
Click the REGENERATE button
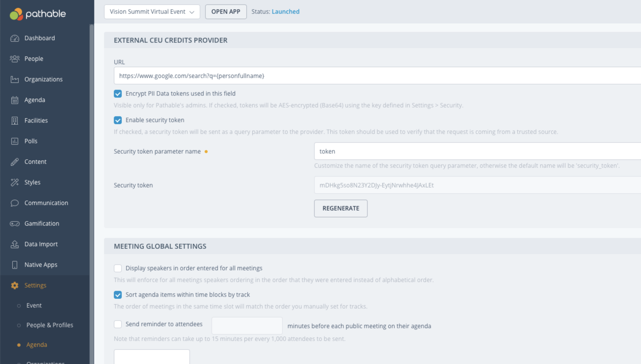pos(341,208)
